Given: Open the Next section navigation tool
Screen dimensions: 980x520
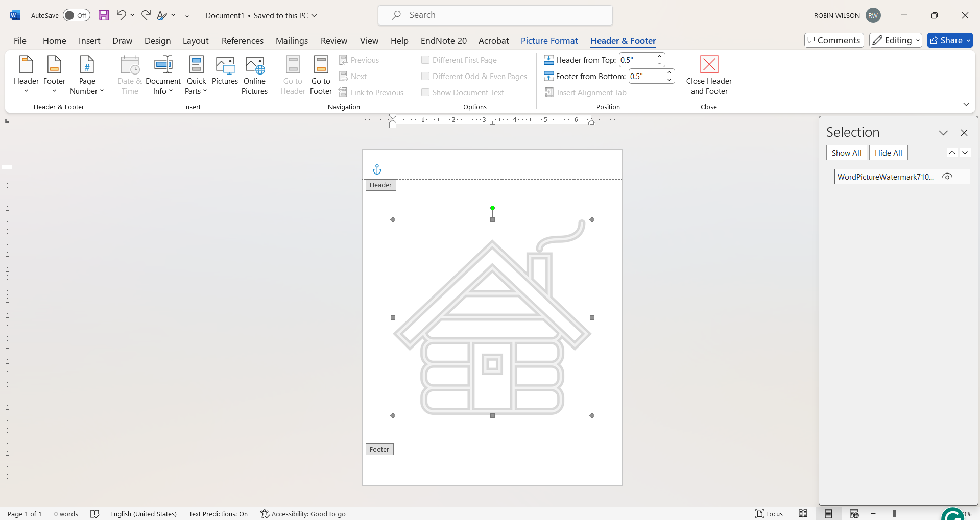Looking at the screenshot, I should pos(353,76).
